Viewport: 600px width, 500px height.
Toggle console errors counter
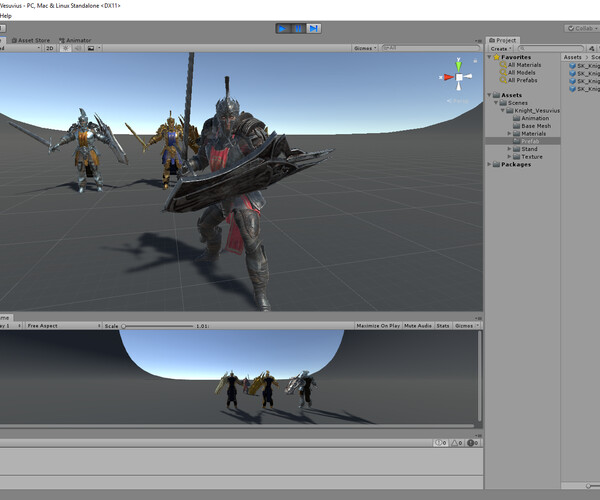(x=473, y=443)
